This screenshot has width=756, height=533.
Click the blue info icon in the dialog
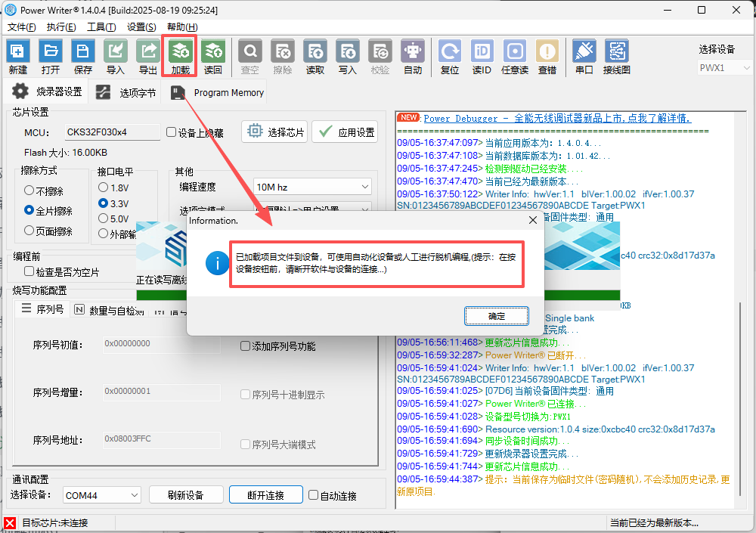[x=218, y=263]
